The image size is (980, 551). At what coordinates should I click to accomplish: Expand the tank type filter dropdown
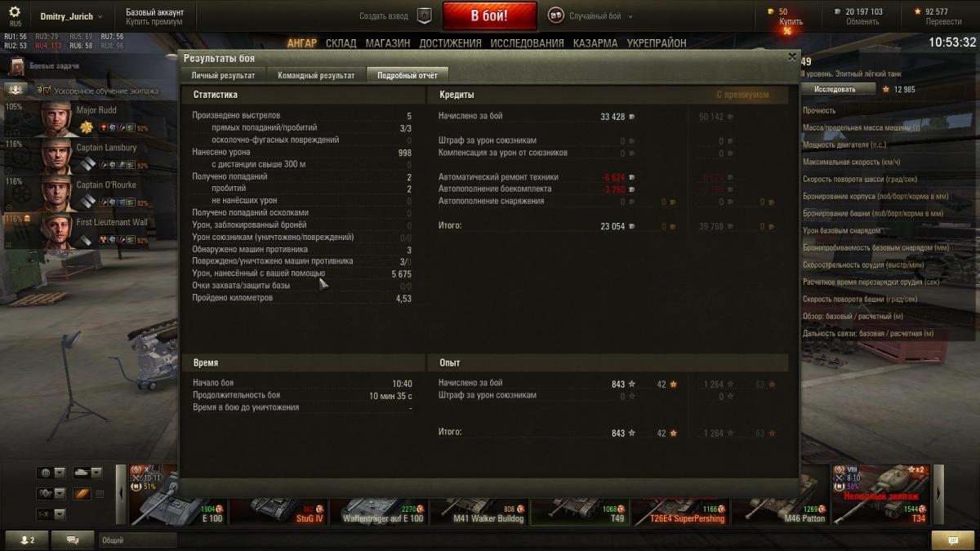click(x=87, y=473)
